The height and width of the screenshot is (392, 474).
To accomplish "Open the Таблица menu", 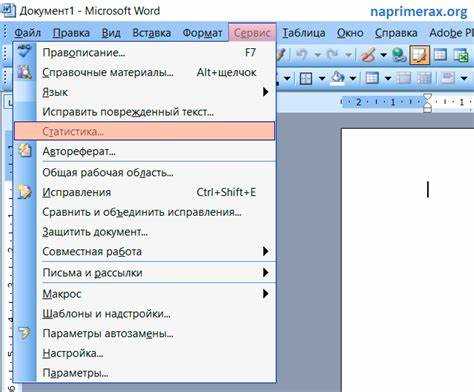I will coord(304,33).
